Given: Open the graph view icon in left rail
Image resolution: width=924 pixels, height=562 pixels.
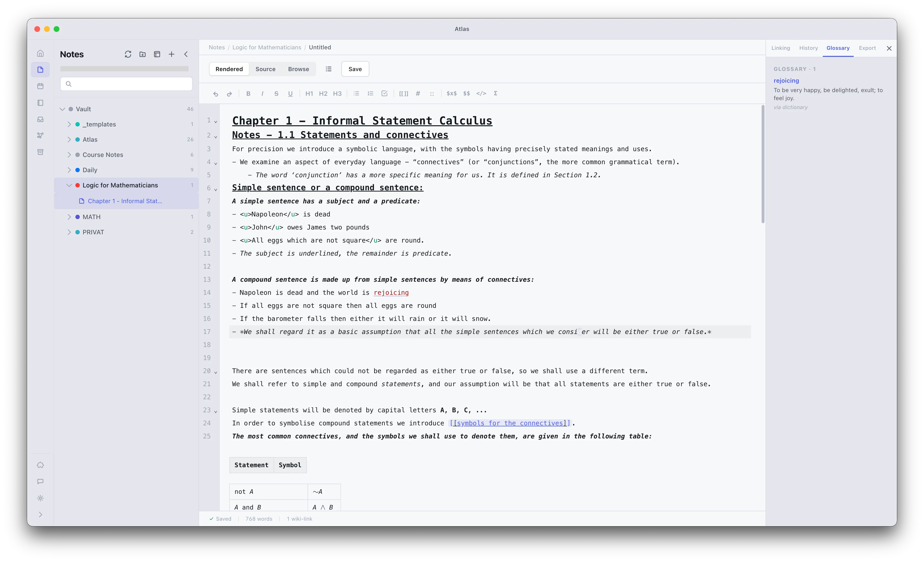Looking at the screenshot, I should [41, 135].
